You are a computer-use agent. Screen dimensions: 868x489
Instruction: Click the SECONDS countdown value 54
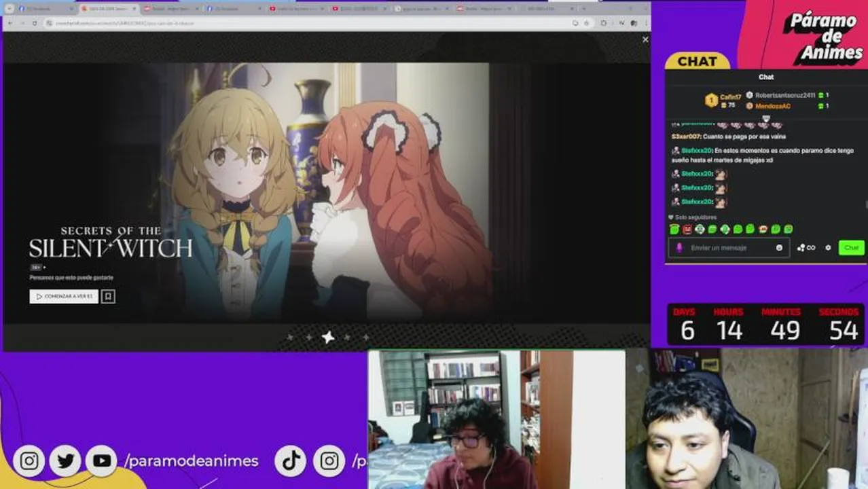[x=844, y=331]
